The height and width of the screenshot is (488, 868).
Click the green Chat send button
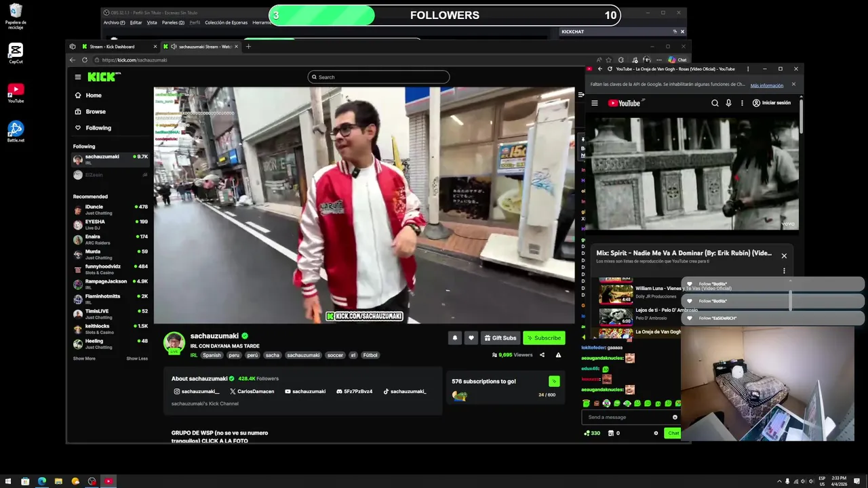point(673,433)
